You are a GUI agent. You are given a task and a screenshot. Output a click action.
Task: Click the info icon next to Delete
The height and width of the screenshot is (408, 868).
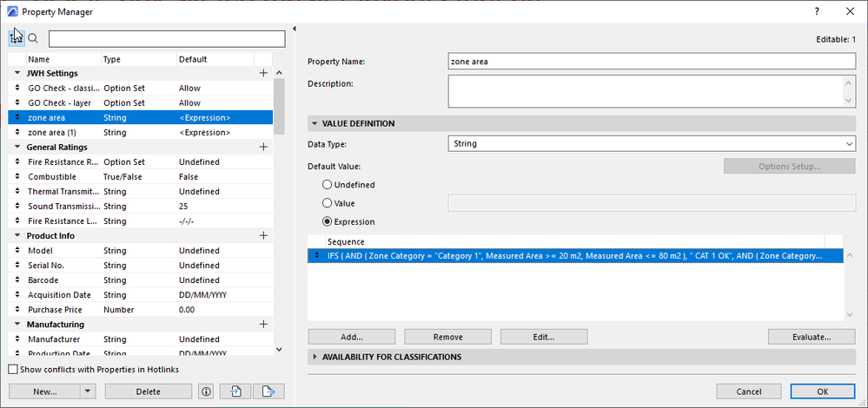[x=206, y=392]
